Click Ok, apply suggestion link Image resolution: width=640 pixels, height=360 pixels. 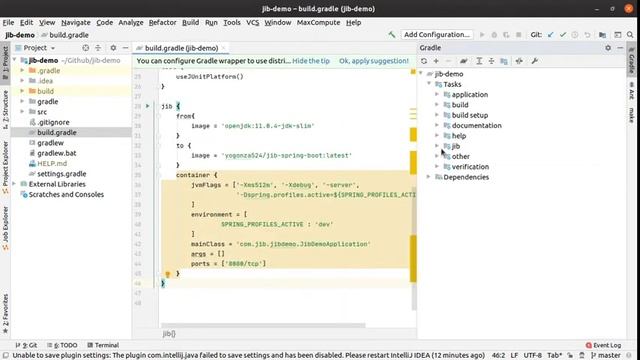click(374, 61)
